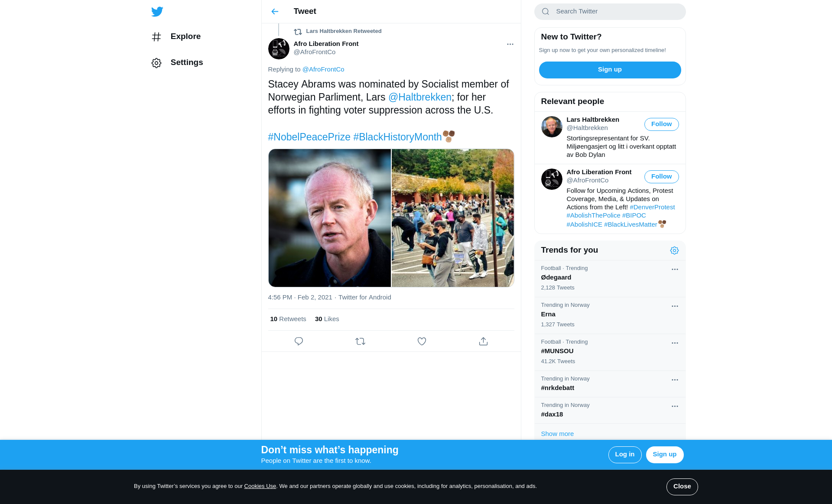This screenshot has height=504, width=832.
Task: Open more options on the tweet
Action: click(510, 44)
